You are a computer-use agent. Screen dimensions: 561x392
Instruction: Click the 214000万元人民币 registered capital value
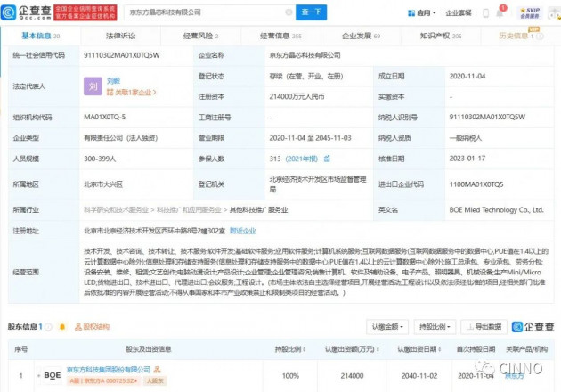click(297, 96)
